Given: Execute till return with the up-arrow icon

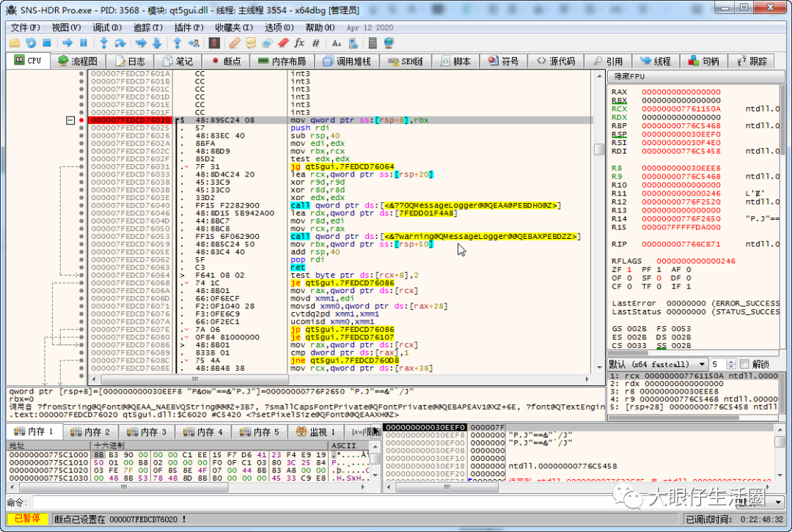Looking at the screenshot, I should [x=177, y=43].
